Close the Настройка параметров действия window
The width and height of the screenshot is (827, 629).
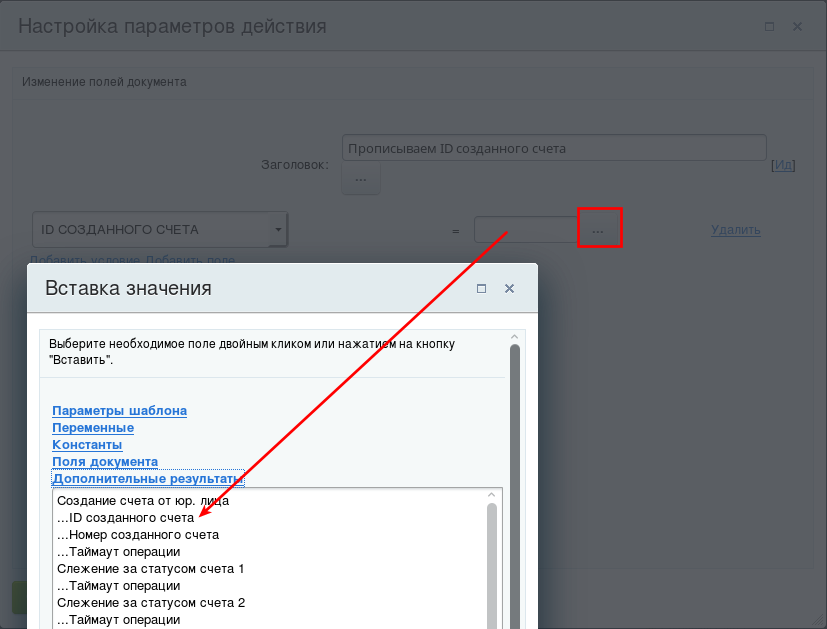(797, 26)
